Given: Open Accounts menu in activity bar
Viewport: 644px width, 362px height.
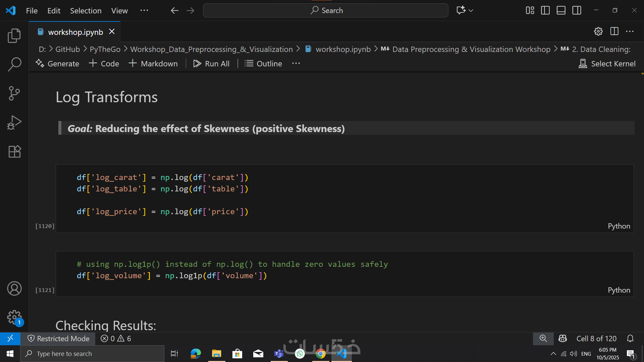Looking at the screenshot, I should (14, 289).
